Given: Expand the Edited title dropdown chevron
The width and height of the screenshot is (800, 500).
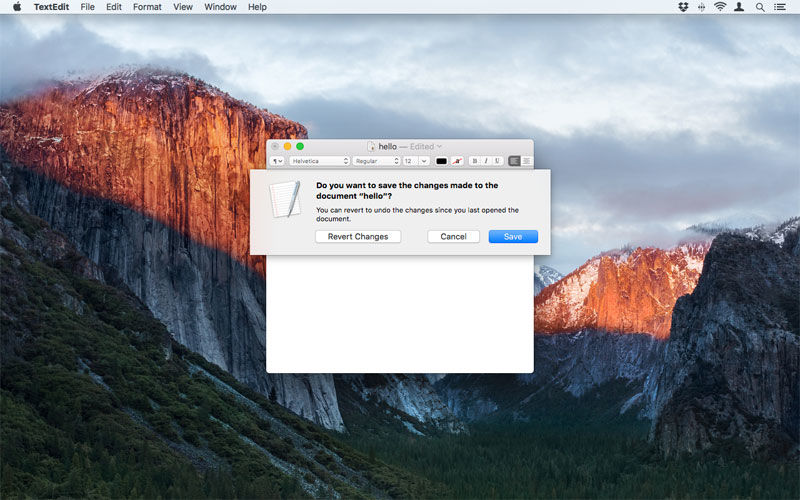Looking at the screenshot, I should [x=439, y=146].
